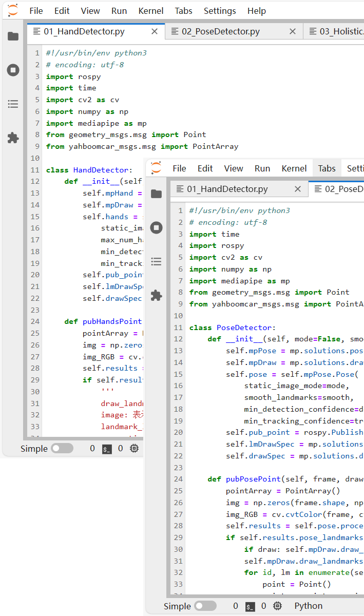Click 'def pubHandsPoint' line in back editor
This screenshot has width=364, height=616.
pyautogui.click(x=103, y=321)
